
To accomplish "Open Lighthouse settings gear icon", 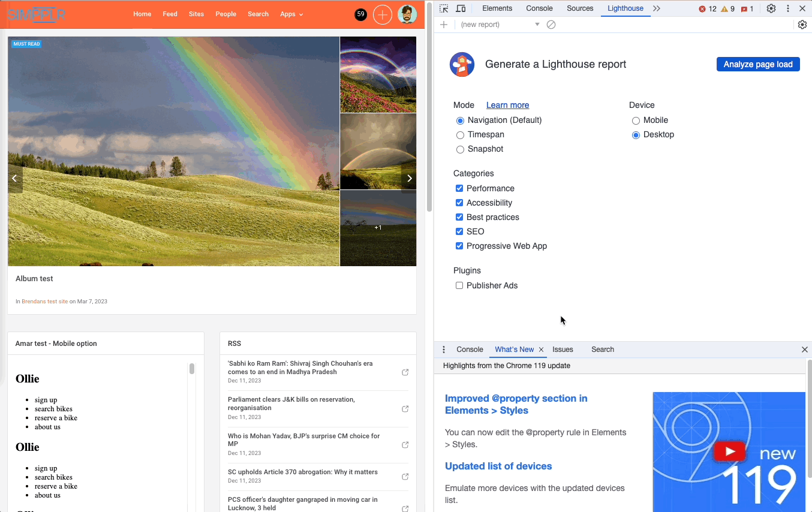I will pos(802,25).
